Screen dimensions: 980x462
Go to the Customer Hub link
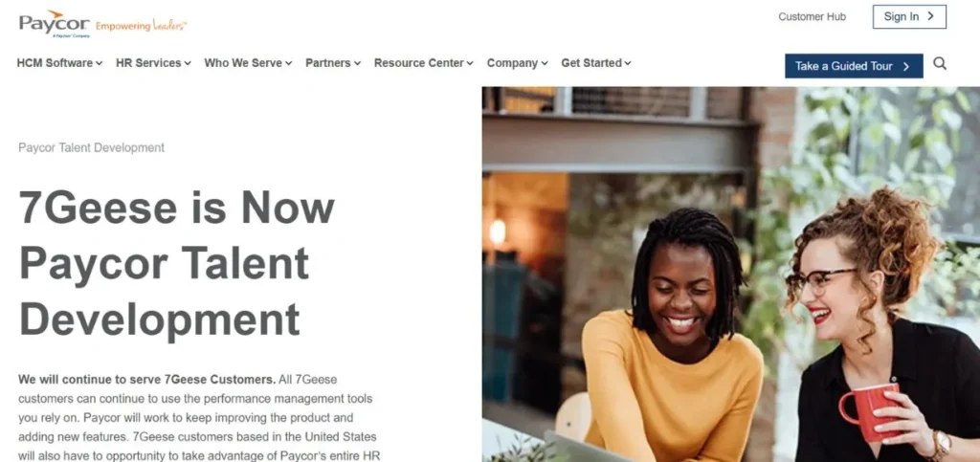[812, 17]
